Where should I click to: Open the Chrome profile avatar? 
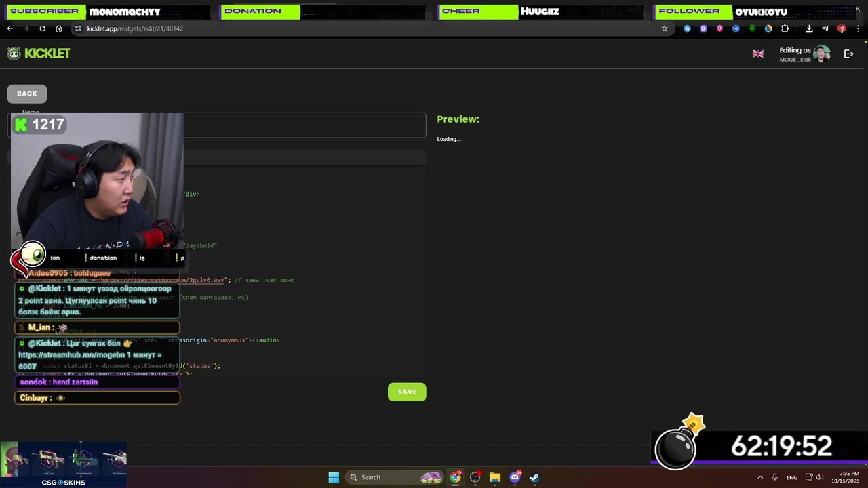(x=842, y=28)
